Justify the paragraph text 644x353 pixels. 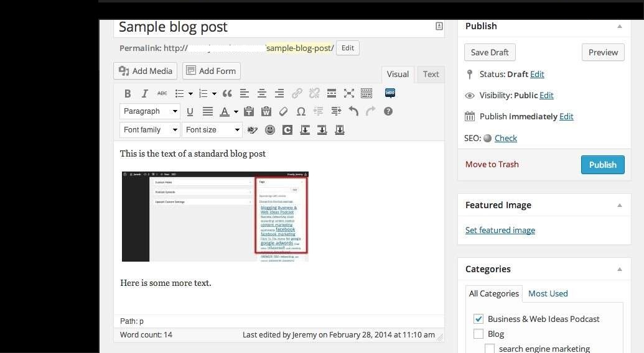click(208, 111)
